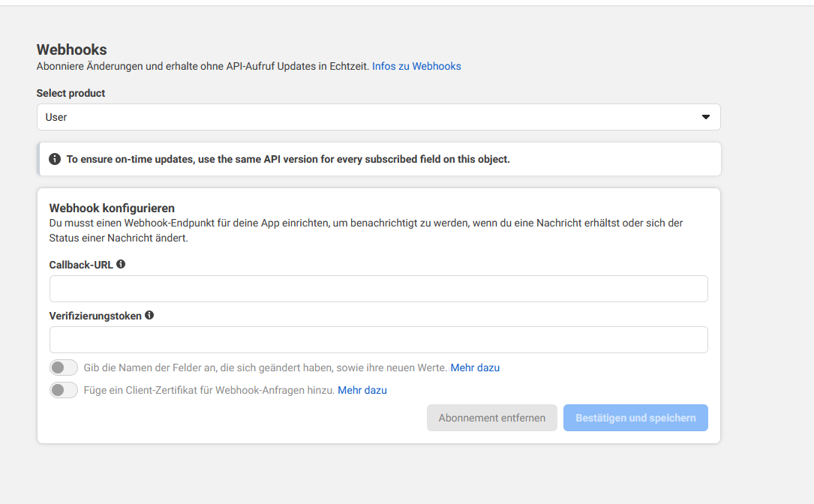This screenshot has height=504, width=814.
Task: Enable the changed field names toggle
Action: (64, 367)
